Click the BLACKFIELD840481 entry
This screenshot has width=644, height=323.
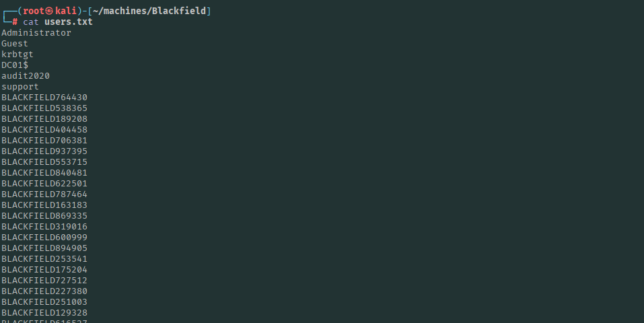44,173
